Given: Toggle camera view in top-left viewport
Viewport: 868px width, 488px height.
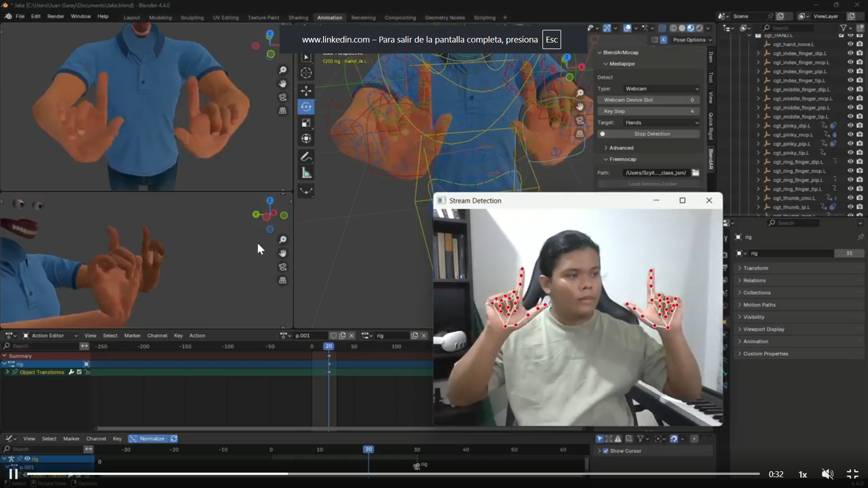Looking at the screenshot, I should 283,97.
